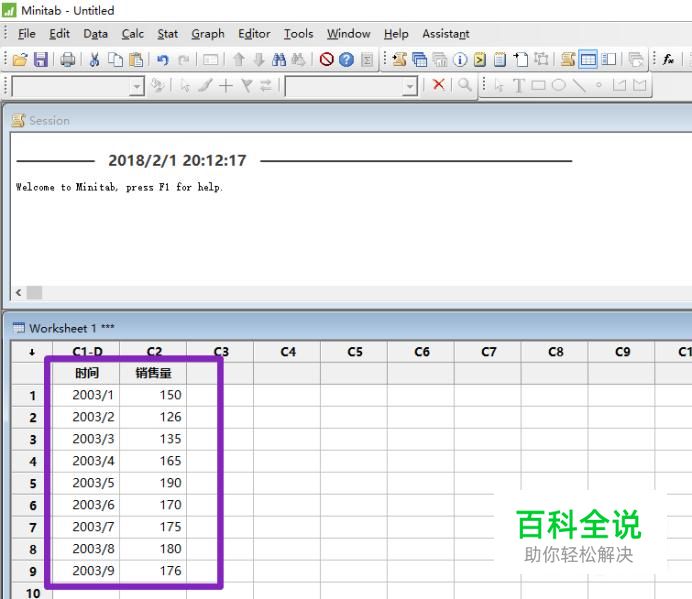Select the C7 column header
The height and width of the screenshot is (599, 692).
(489, 352)
